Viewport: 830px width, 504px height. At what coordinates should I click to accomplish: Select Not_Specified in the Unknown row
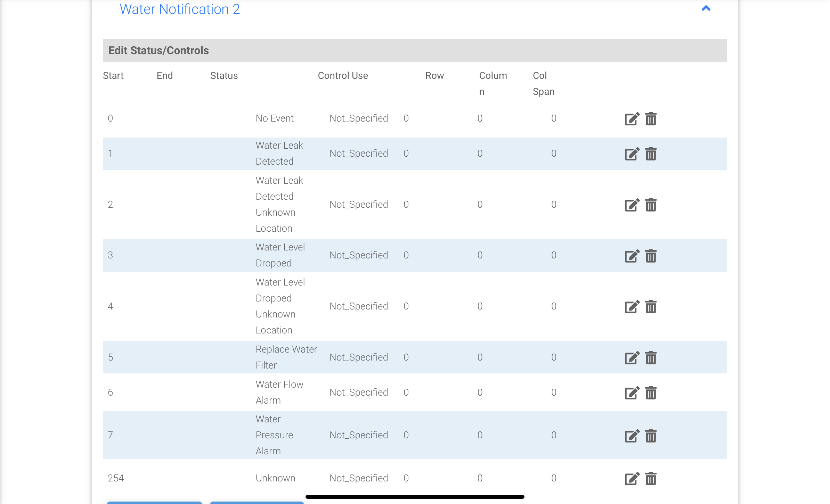[x=359, y=478]
